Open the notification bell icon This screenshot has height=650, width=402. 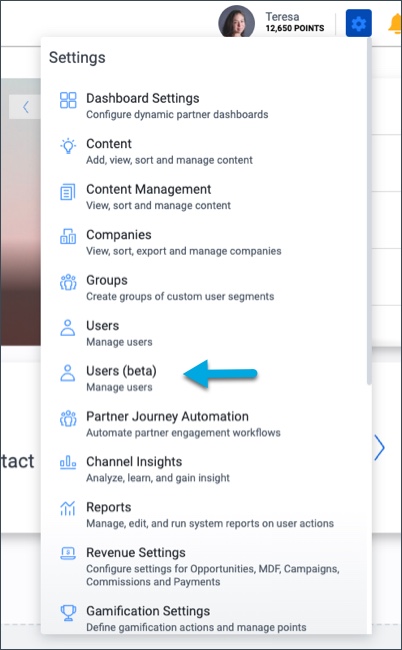[x=395, y=24]
